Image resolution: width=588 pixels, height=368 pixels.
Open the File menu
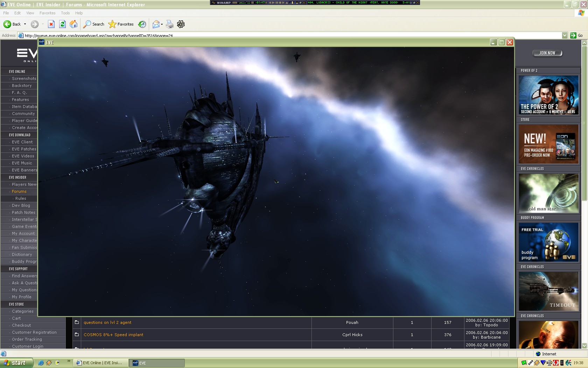coord(6,13)
